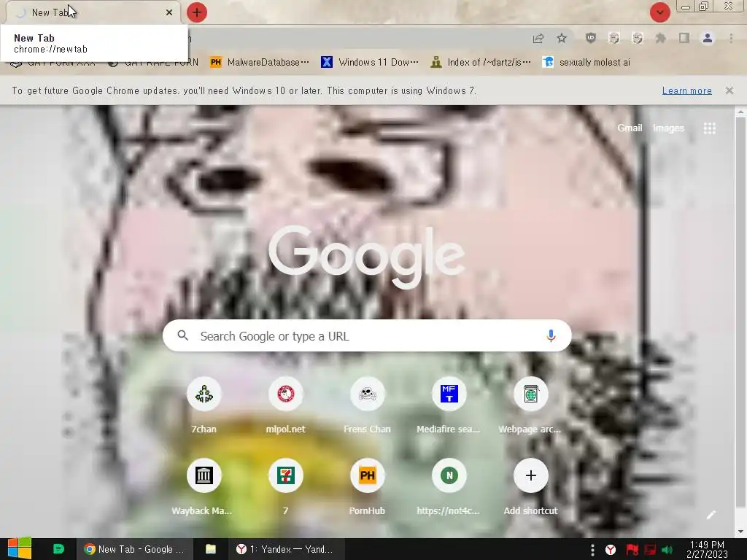Open Images link on new tab page

click(668, 128)
